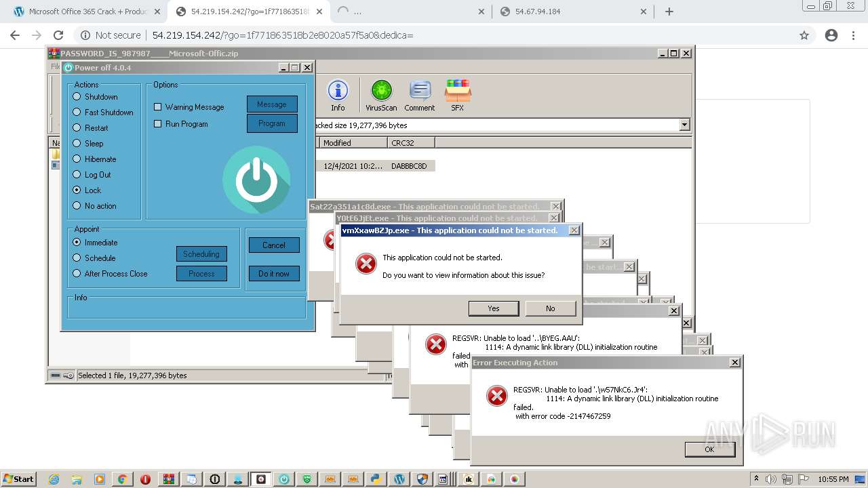Sort WinRAR list by Modified column
Screen dimensions: 868x488
tap(353, 142)
